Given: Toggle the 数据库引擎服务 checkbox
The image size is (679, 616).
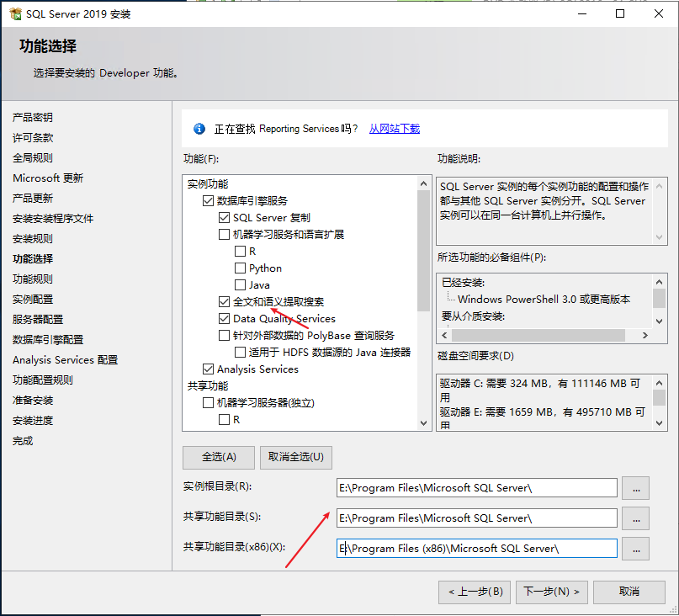Looking at the screenshot, I should click(209, 200).
